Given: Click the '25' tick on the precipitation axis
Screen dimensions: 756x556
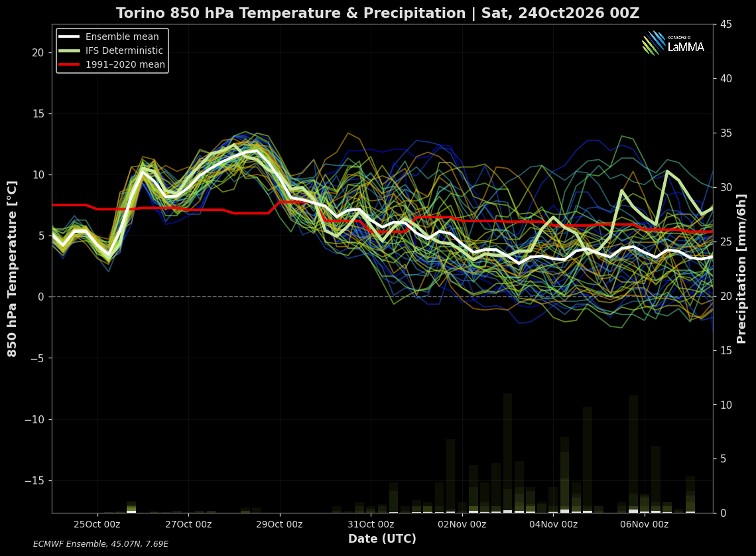Looking at the screenshot, I should [x=726, y=242].
